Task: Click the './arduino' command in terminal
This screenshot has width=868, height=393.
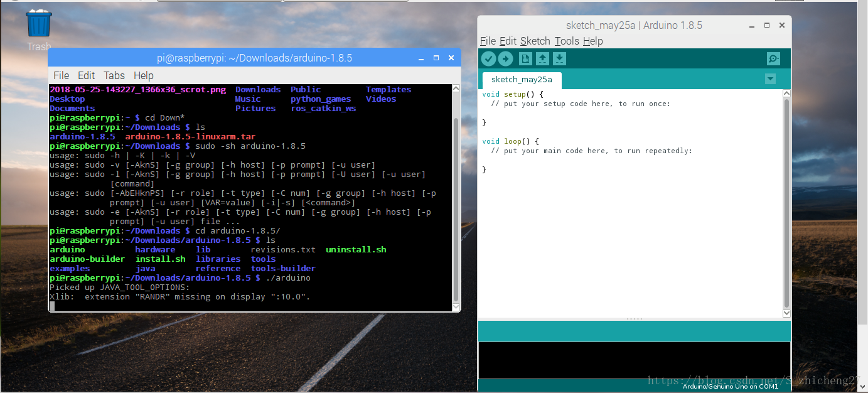Action: point(288,277)
